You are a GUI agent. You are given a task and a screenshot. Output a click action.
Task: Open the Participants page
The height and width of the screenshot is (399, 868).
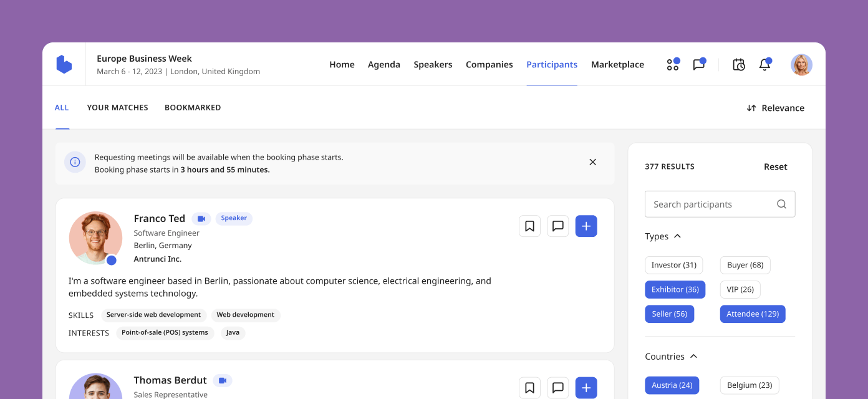coord(552,64)
